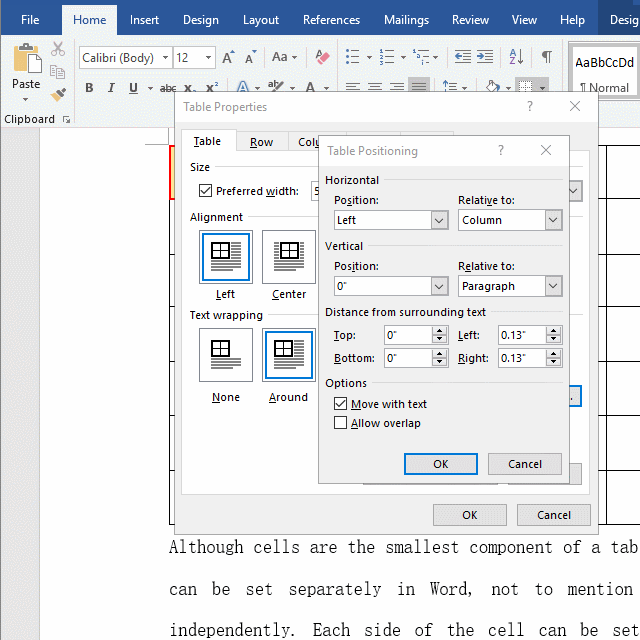Image resolution: width=640 pixels, height=640 pixels.
Task: Open the File tab
Action: point(30,20)
